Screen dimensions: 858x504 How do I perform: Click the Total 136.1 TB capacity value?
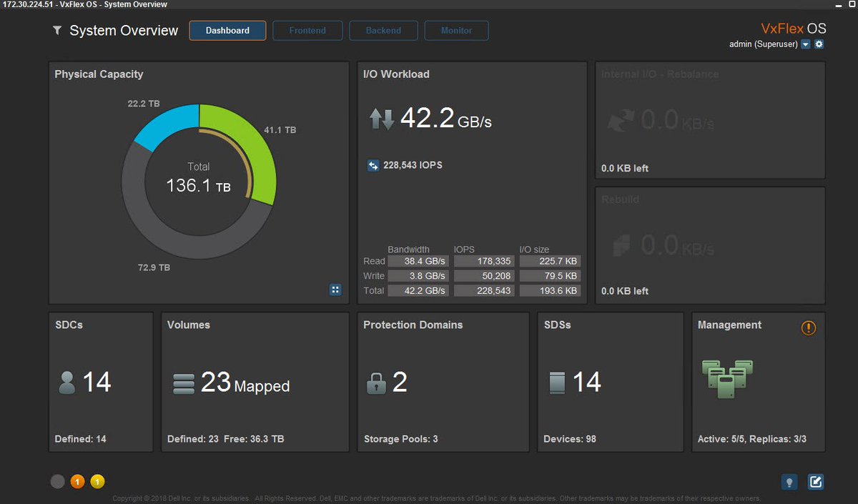pos(198,186)
